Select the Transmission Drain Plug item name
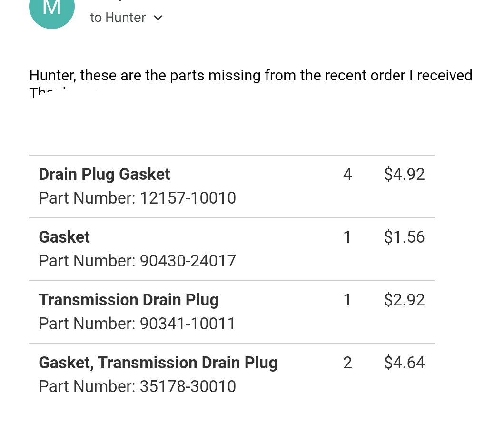504x433 pixels. pos(129,300)
